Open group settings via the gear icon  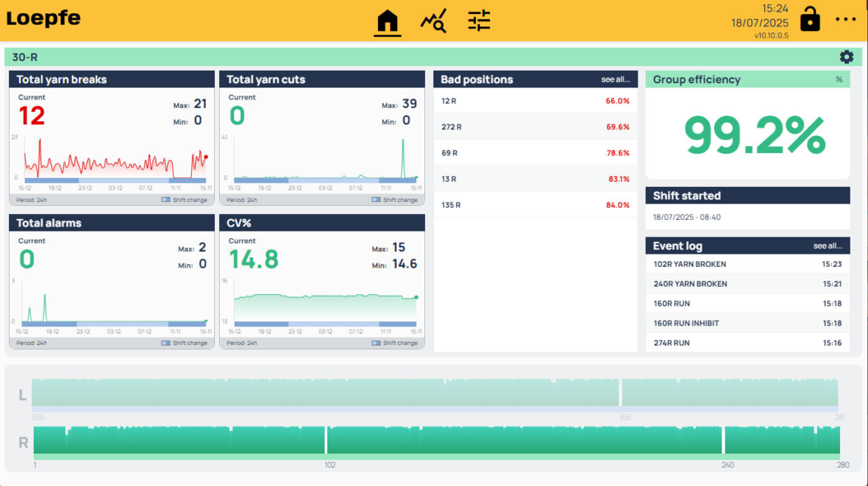pos(846,57)
